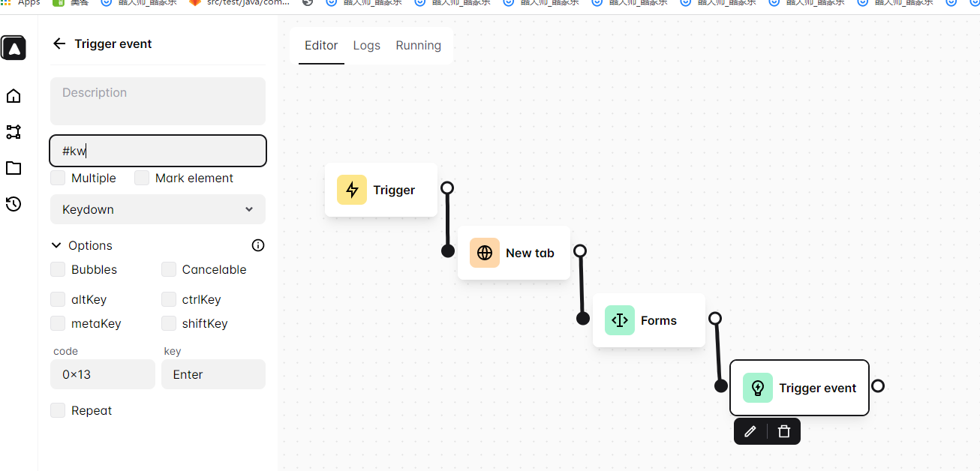
Task: Go back using the Trigger event back arrow
Action: 59,43
